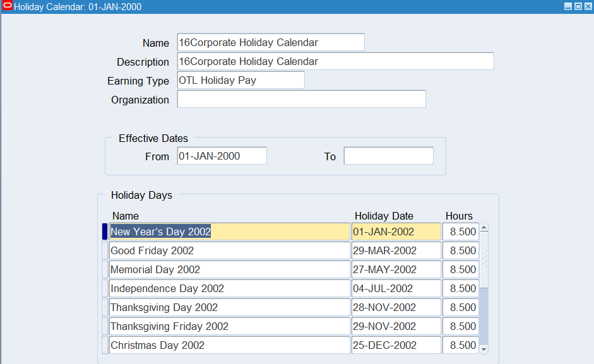
Task: Click the Christmas Day 2002 name cell
Action: pyautogui.click(x=229, y=346)
